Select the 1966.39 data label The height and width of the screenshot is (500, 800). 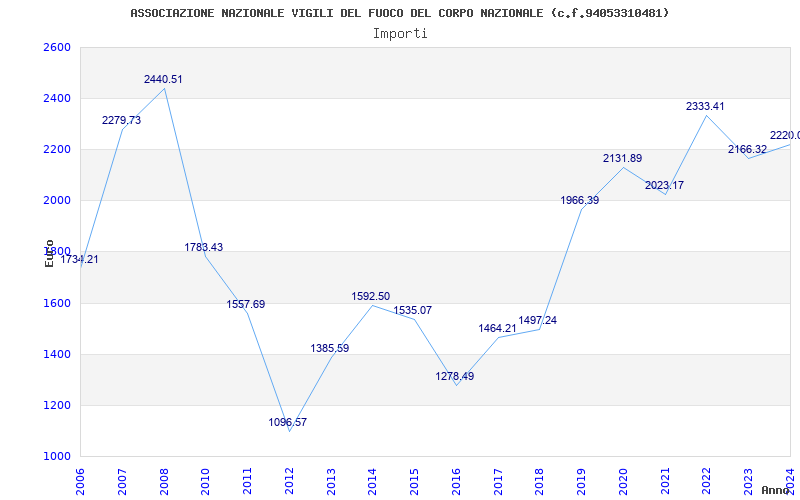(x=580, y=201)
